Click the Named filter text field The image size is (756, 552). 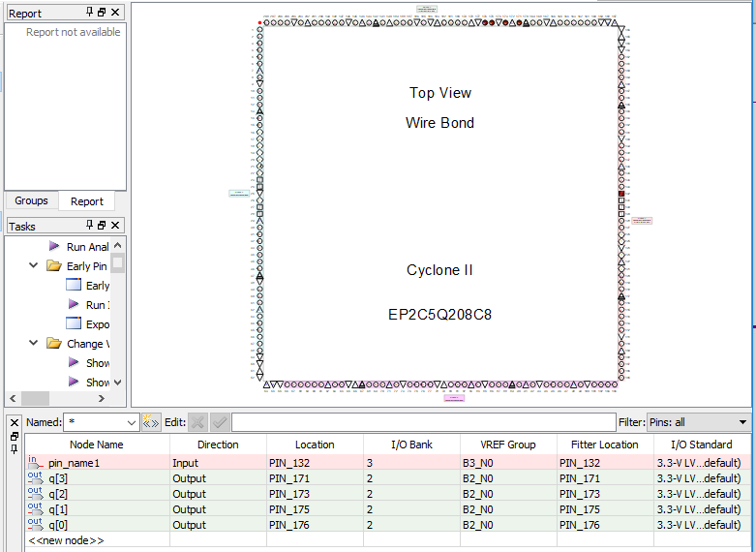click(95, 422)
